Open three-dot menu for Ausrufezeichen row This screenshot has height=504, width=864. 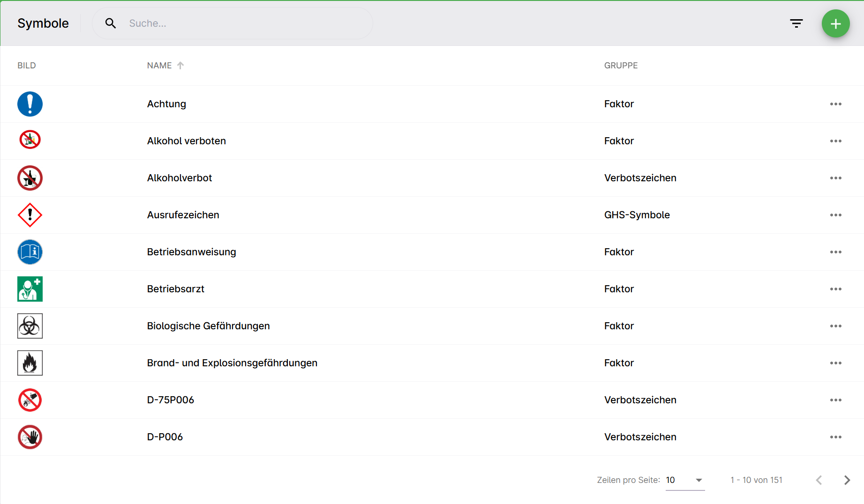tap(835, 215)
